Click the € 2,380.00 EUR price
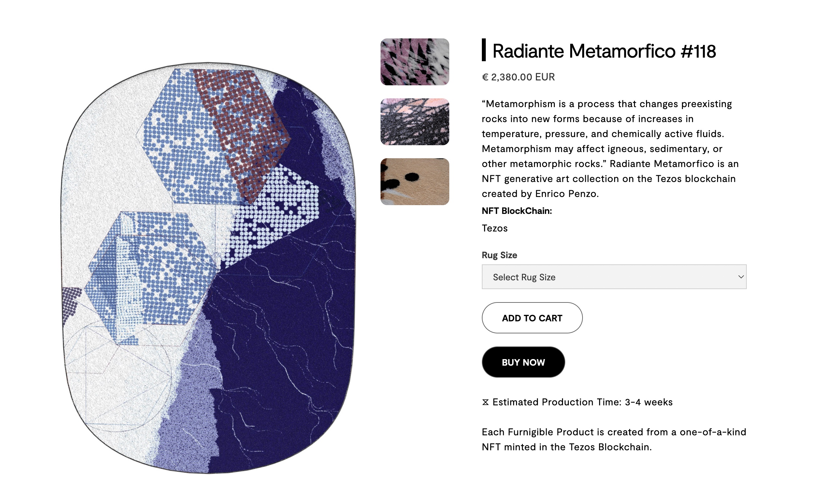Screen dimensions: 836x504 pyautogui.click(x=518, y=77)
